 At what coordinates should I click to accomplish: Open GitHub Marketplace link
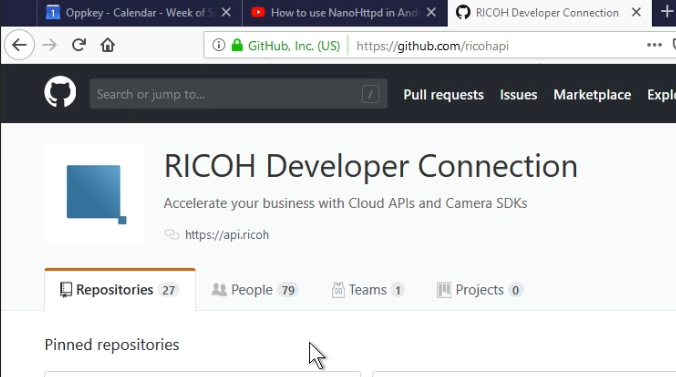coord(592,94)
